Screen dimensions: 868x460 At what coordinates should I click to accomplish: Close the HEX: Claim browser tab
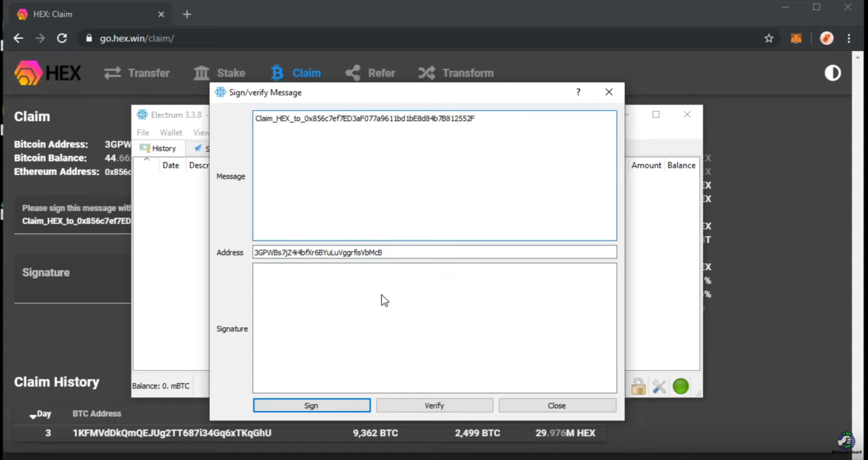point(161,14)
